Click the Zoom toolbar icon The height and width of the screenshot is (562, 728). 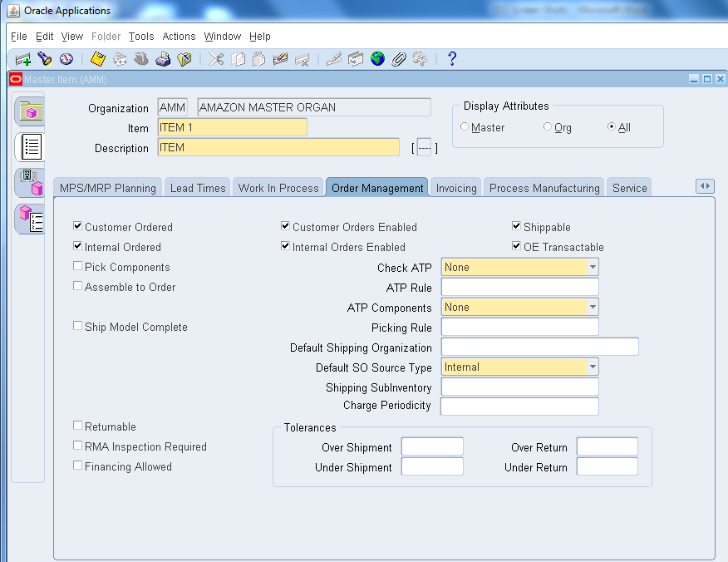tap(356, 59)
